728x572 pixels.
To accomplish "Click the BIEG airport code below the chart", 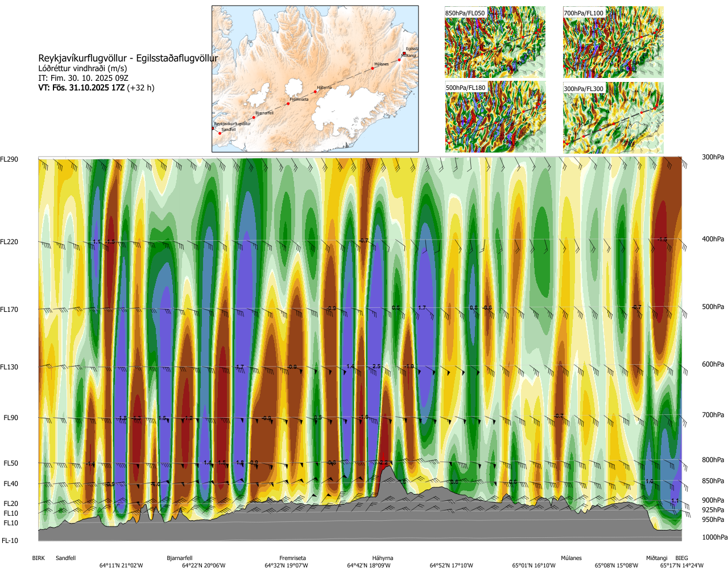I will coord(681,558).
